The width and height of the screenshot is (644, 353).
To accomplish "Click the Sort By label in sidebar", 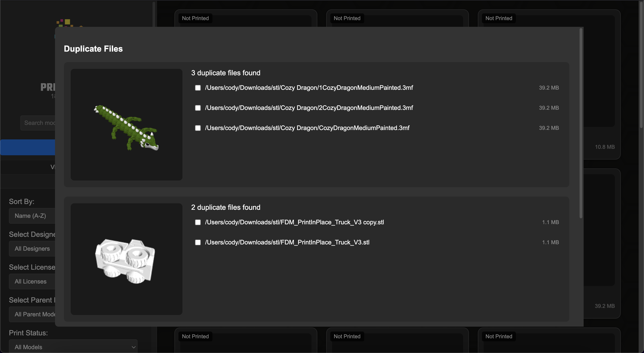I will click(21, 202).
